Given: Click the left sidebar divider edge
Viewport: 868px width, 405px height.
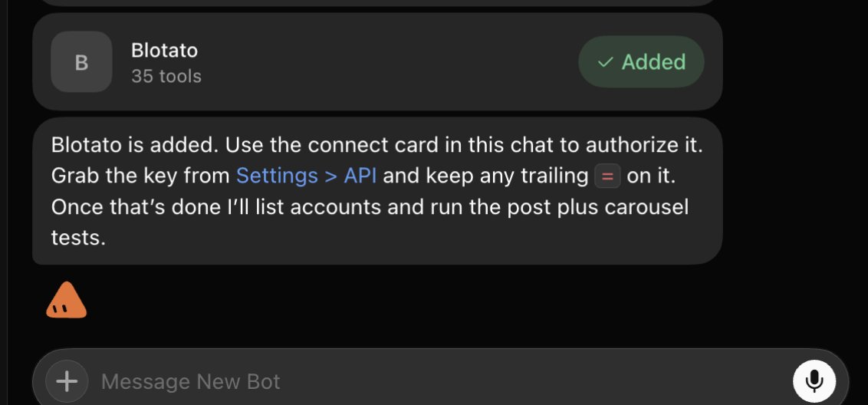Looking at the screenshot, I should (x=8, y=202).
